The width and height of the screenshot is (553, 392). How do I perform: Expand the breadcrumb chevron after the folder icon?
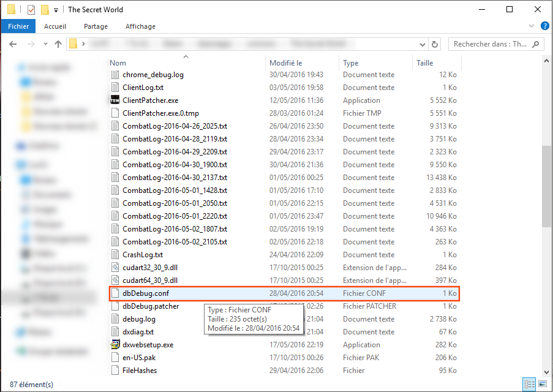pyautogui.click(x=83, y=44)
